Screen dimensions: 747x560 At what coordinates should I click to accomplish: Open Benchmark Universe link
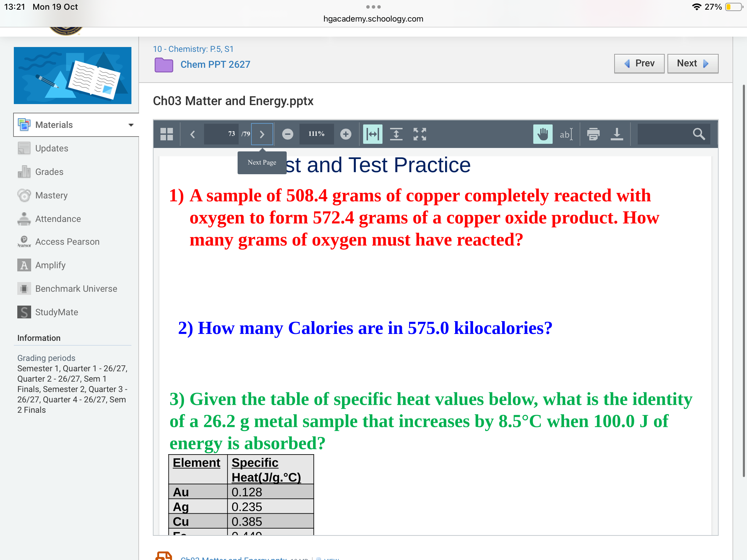click(76, 289)
